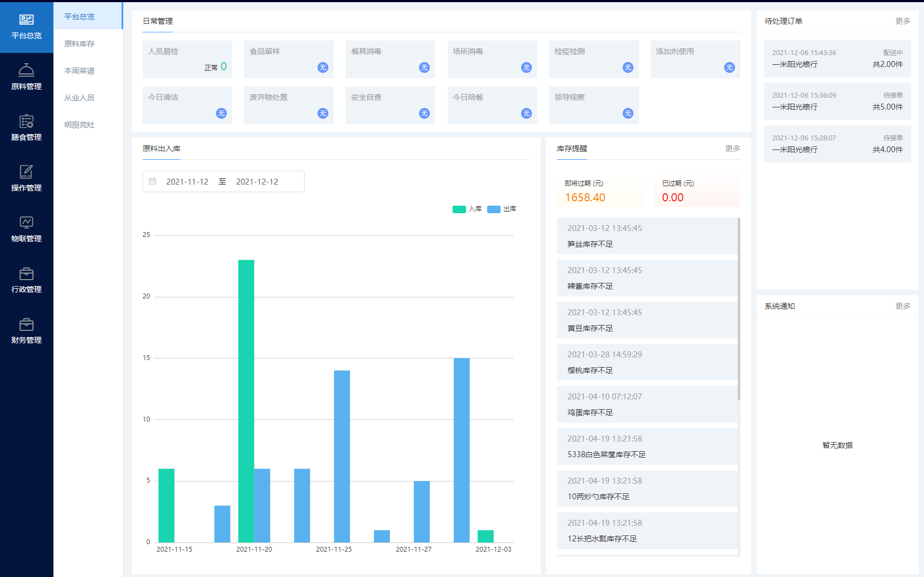
Task: Open 原料管理 in the sidebar
Action: (26, 71)
